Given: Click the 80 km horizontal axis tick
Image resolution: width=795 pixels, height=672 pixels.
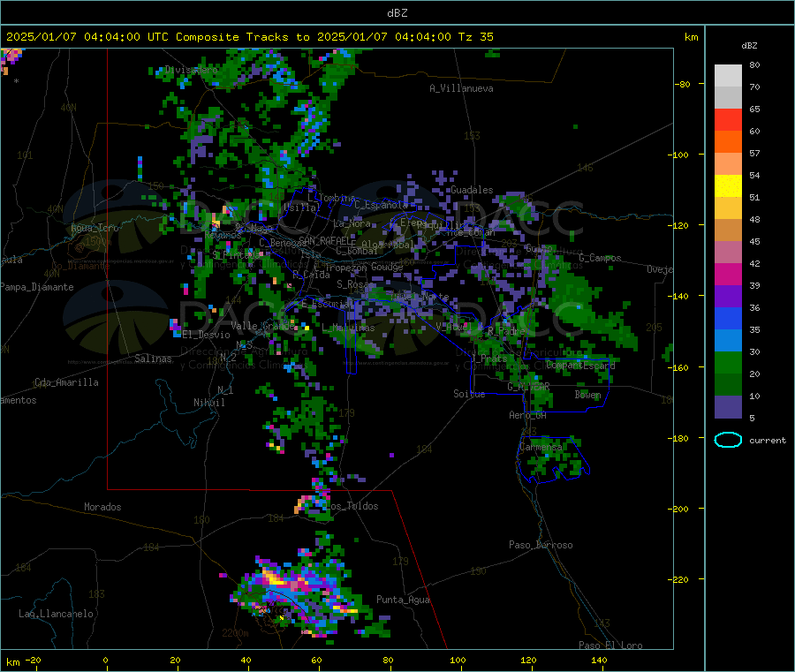Looking at the screenshot, I should pyautogui.click(x=388, y=660).
